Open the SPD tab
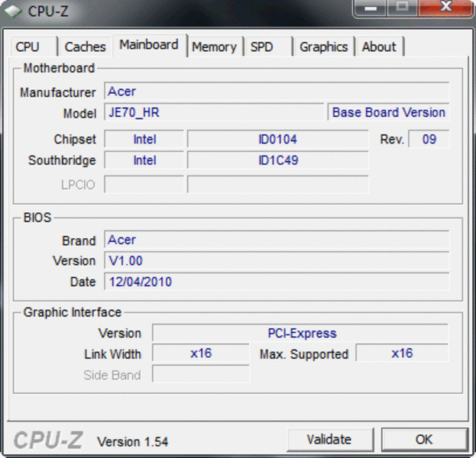The height and width of the screenshot is (458, 476). (x=268, y=47)
